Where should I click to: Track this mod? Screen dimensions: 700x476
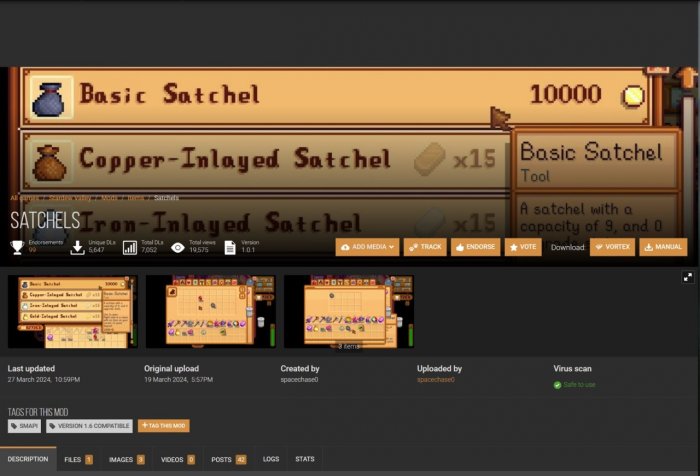coord(425,246)
